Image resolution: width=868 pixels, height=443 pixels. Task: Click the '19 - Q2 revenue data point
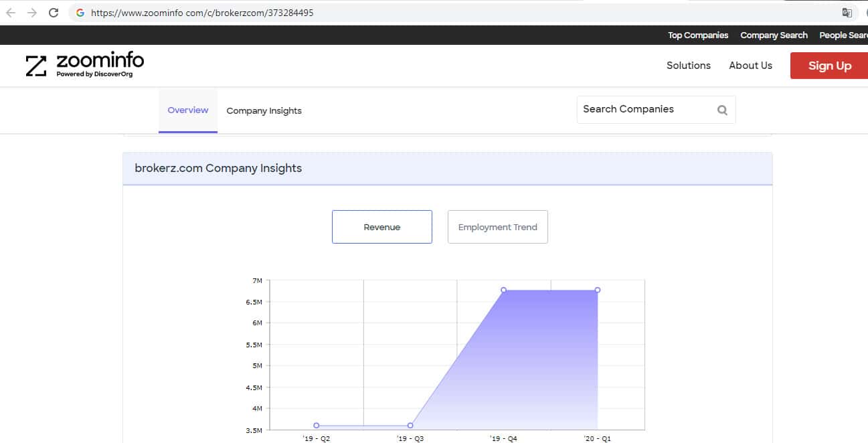point(317,426)
